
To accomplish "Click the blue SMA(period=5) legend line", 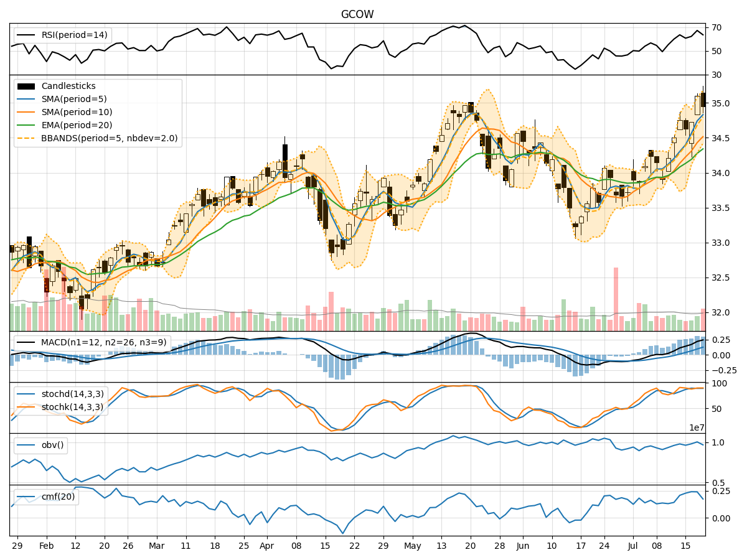I will pos(27,100).
